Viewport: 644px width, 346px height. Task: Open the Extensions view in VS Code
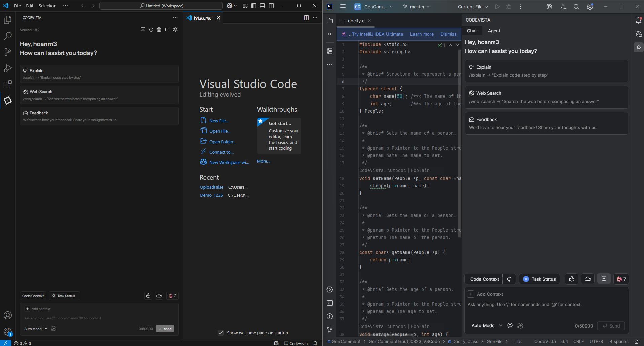[8, 84]
